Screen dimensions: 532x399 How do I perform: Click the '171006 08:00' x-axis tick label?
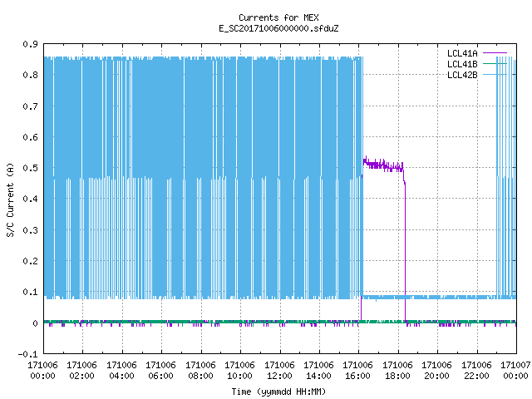(x=200, y=371)
